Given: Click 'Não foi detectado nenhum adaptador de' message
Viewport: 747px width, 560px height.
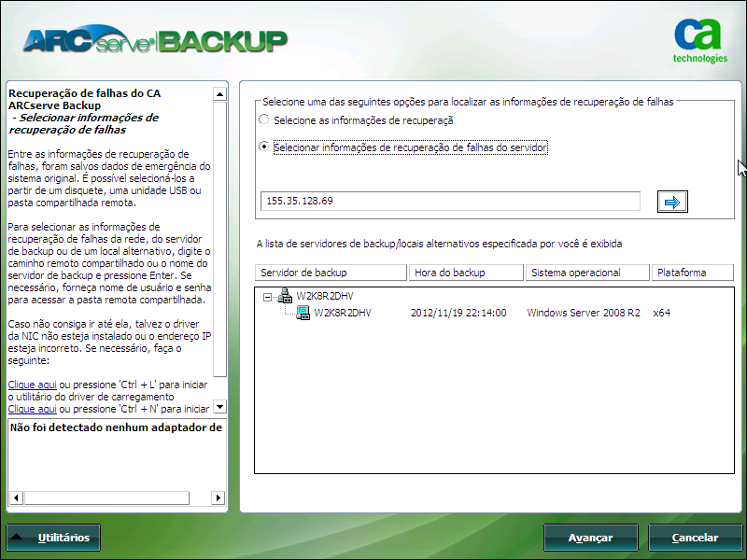Looking at the screenshot, I should click(x=116, y=427).
